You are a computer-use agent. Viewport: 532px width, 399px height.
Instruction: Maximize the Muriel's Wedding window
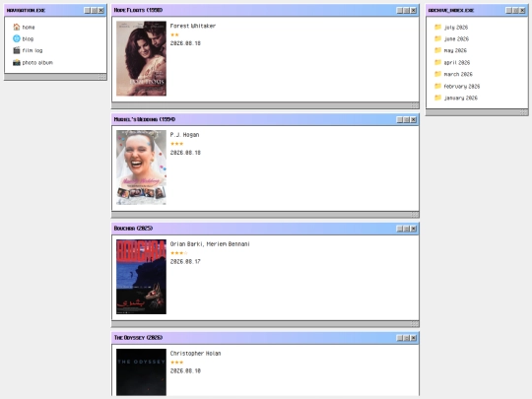(407, 119)
